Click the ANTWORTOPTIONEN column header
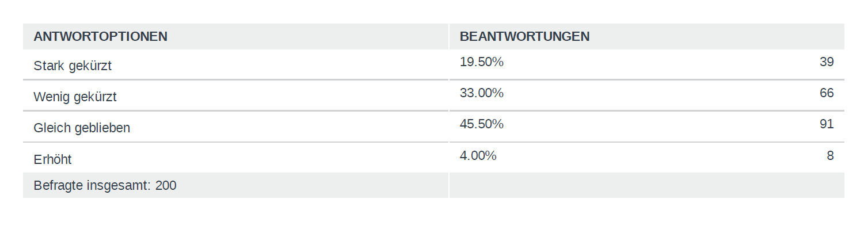The width and height of the screenshot is (868, 237). [101, 37]
